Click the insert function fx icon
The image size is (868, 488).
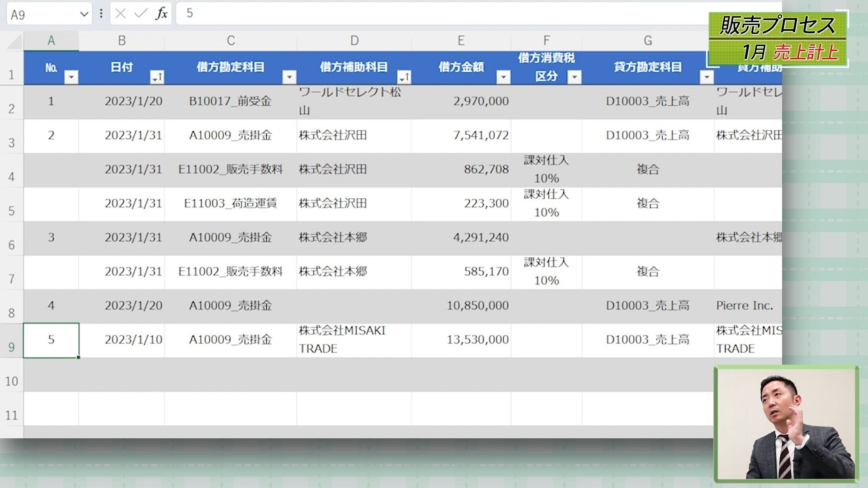point(161,14)
